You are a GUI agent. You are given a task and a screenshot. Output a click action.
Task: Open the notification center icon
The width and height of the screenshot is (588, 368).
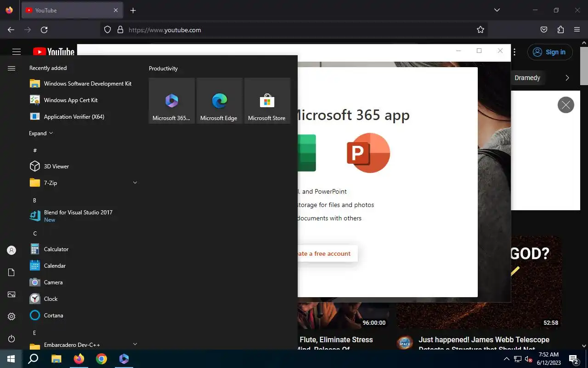click(573, 359)
